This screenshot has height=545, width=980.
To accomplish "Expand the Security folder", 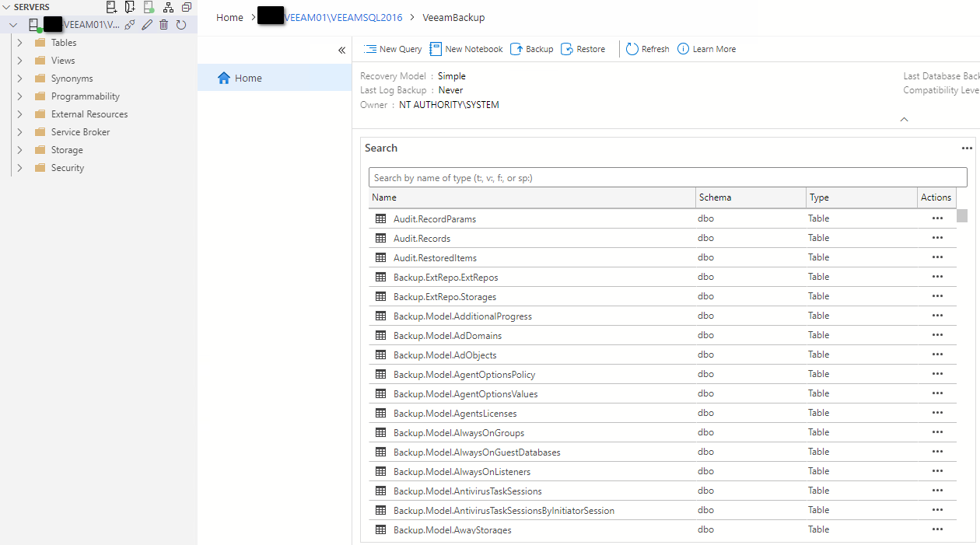I will 20,168.
